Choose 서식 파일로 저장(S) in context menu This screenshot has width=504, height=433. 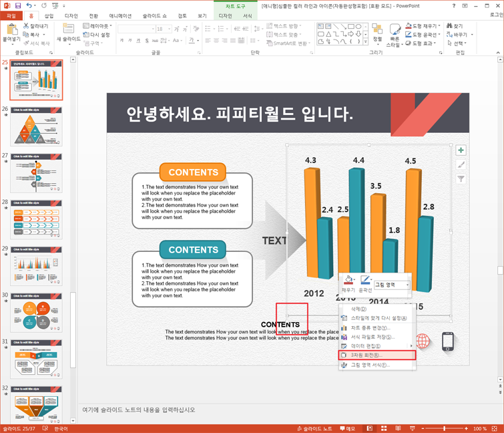[377, 337]
